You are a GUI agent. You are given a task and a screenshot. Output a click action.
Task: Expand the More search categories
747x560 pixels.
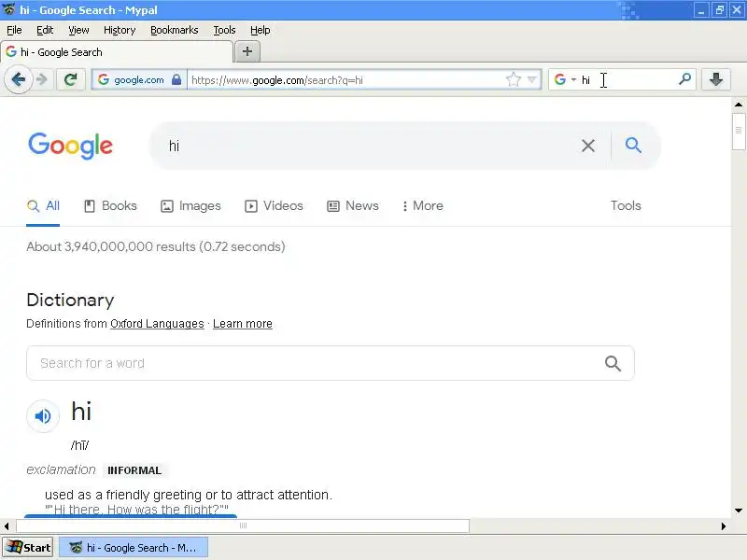click(423, 205)
